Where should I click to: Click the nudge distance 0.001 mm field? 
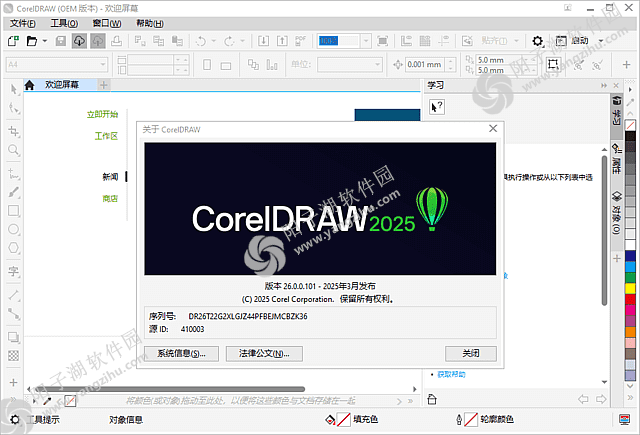pyautogui.click(x=424, y=64)
